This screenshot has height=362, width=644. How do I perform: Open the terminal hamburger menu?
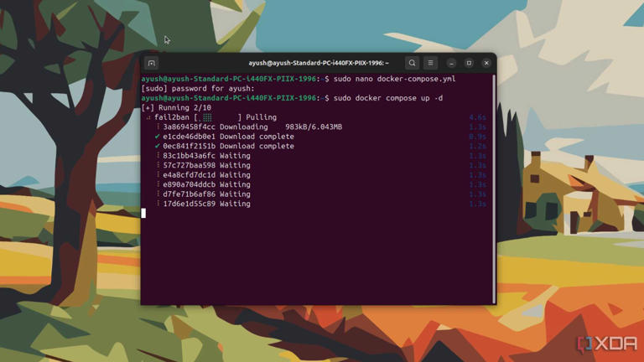point(430,63)
